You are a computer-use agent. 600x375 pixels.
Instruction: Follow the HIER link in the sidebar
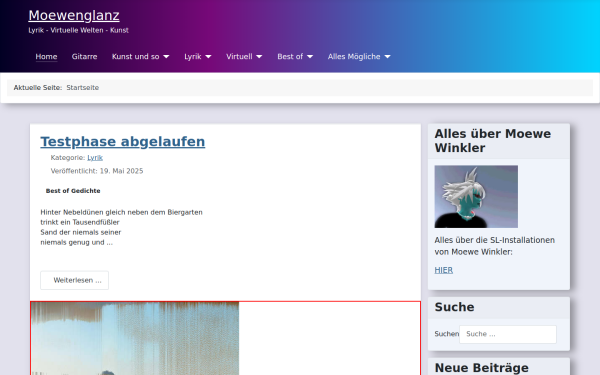click(x=443, y=270)
